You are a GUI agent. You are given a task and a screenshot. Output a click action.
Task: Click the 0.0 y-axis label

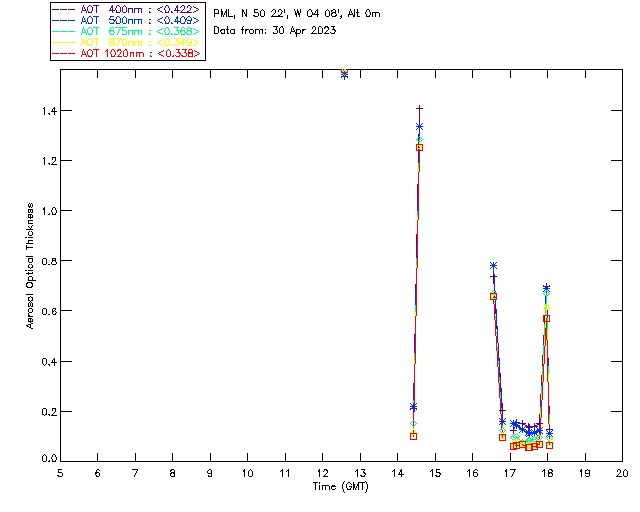tap(49, 459)
